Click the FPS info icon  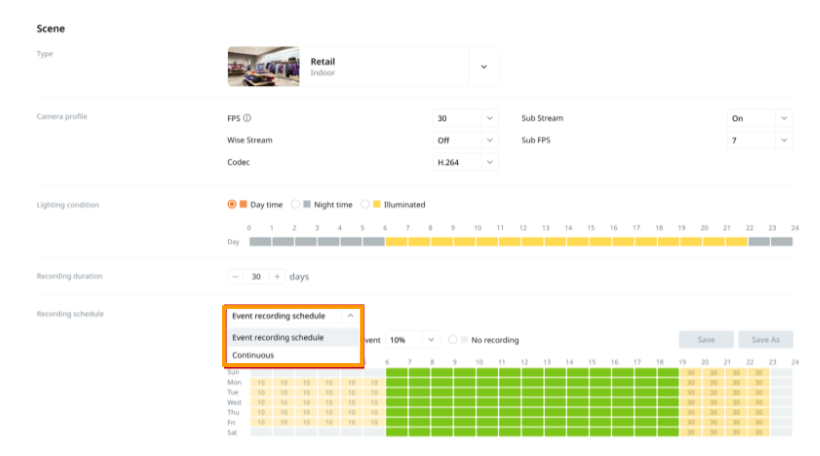[x=247, y=118]
